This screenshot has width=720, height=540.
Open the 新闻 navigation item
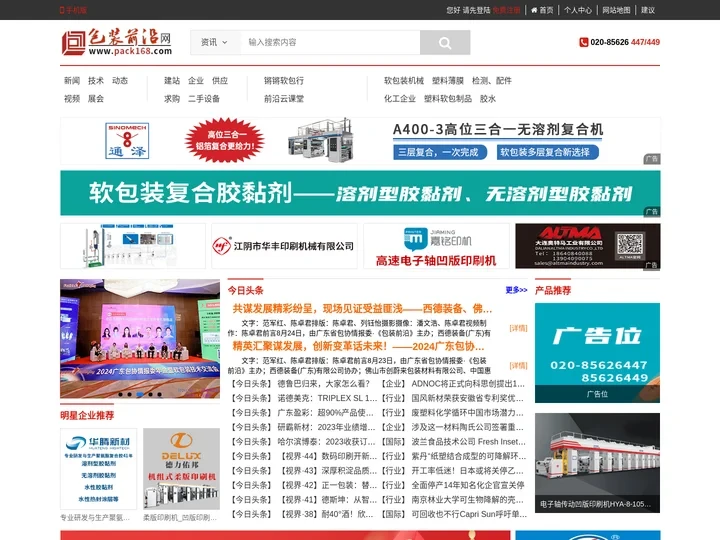[x=72, y=81]
